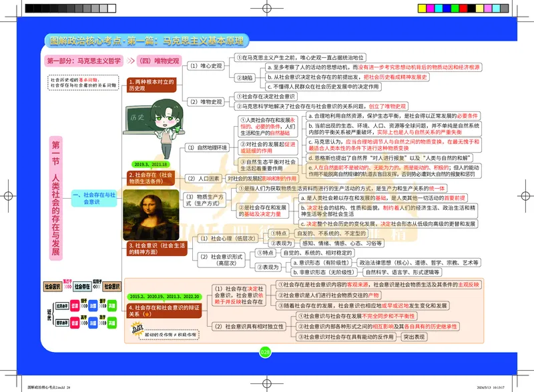Screen dimensions: 534x392
Task: Click the 2024/5/13 timestamp at bottom right
Action: [491, 387]
